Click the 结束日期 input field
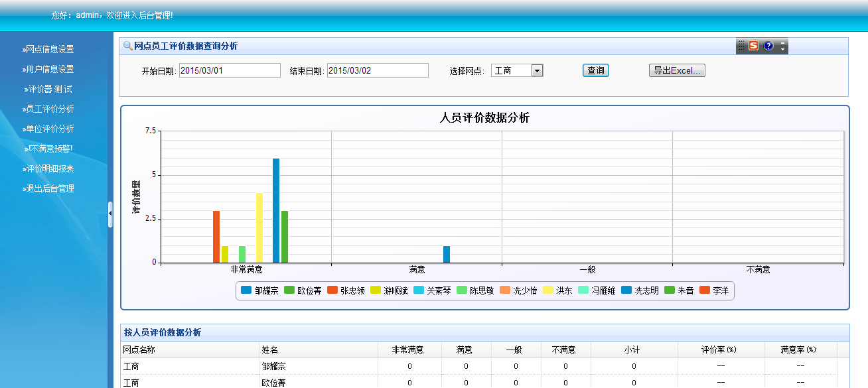The height and width of the screenshot is (388, 868). click(378, 70)
